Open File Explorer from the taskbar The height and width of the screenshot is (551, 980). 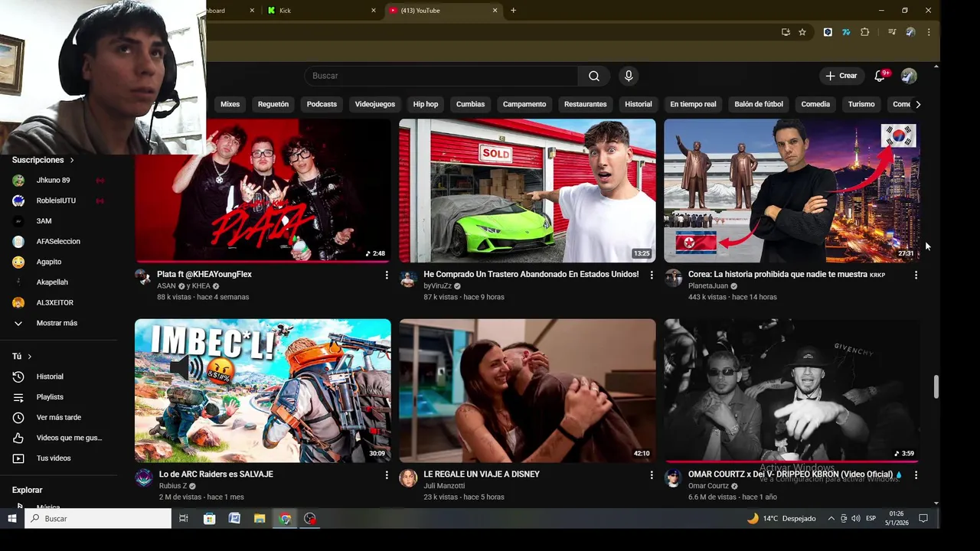click(260, 519)
